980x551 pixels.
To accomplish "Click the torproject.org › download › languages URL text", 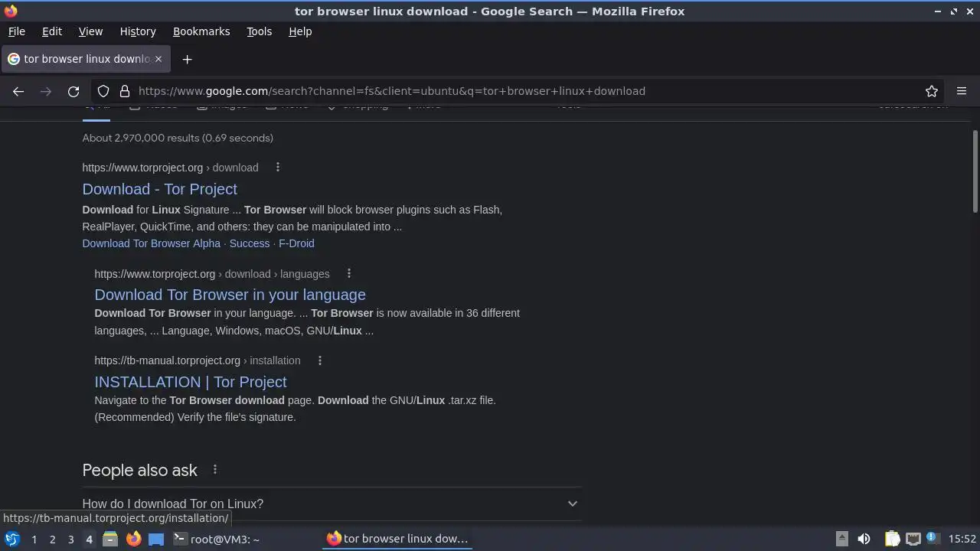I will tap(212, 274).
